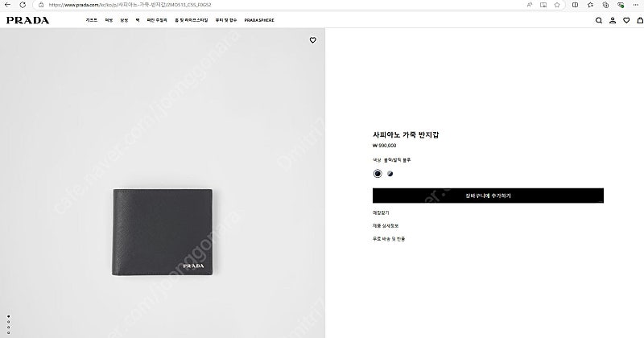Screen dimensions: 644x338
Task: Click the PRADA logo
Action: coord(27,20)
